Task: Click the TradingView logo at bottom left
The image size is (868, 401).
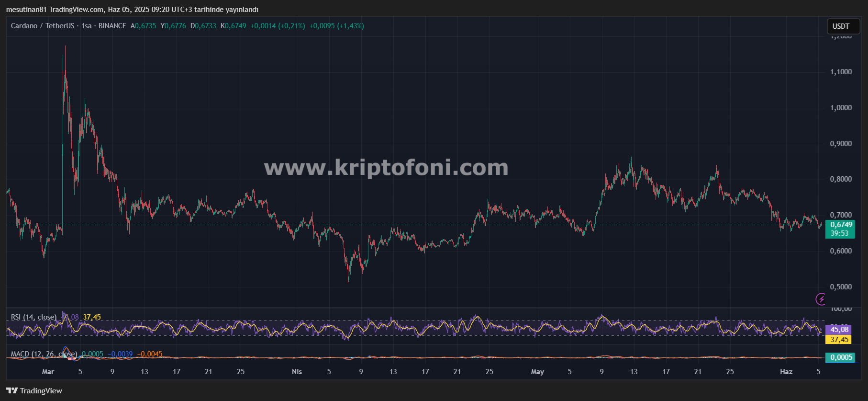Action: [x=34, y=390]
